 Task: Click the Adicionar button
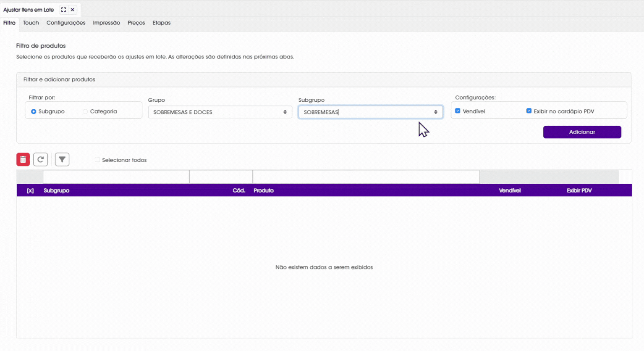point(582,132)
